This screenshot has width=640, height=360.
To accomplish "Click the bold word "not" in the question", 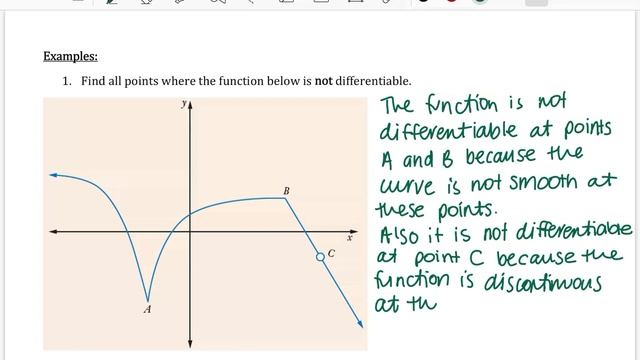I will (x=323, y=81).
